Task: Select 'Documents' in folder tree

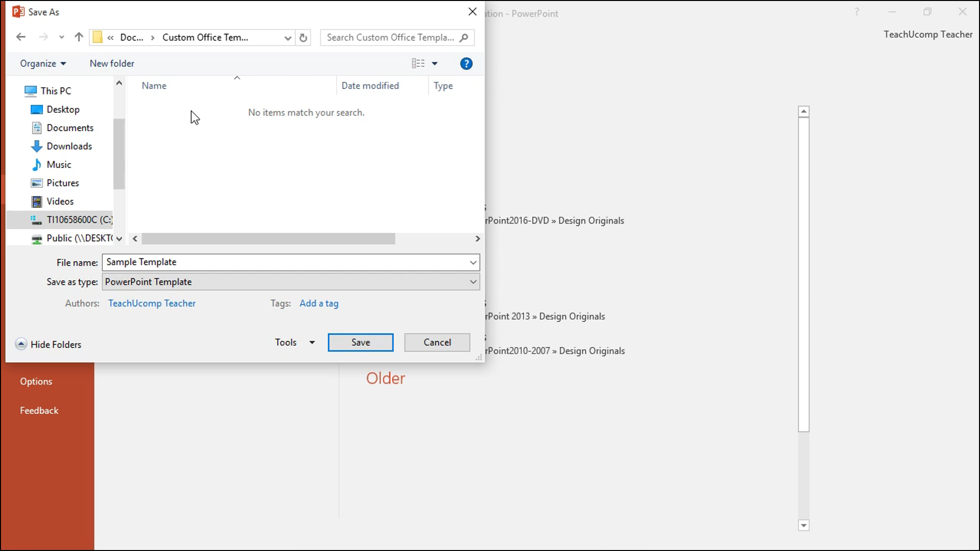Action: tap(70, 127)
